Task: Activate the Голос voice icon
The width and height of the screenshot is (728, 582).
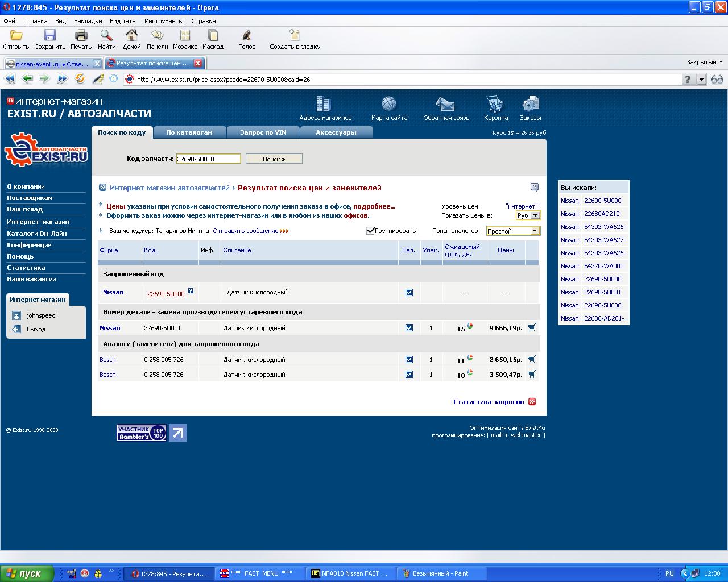Action: 246,35
